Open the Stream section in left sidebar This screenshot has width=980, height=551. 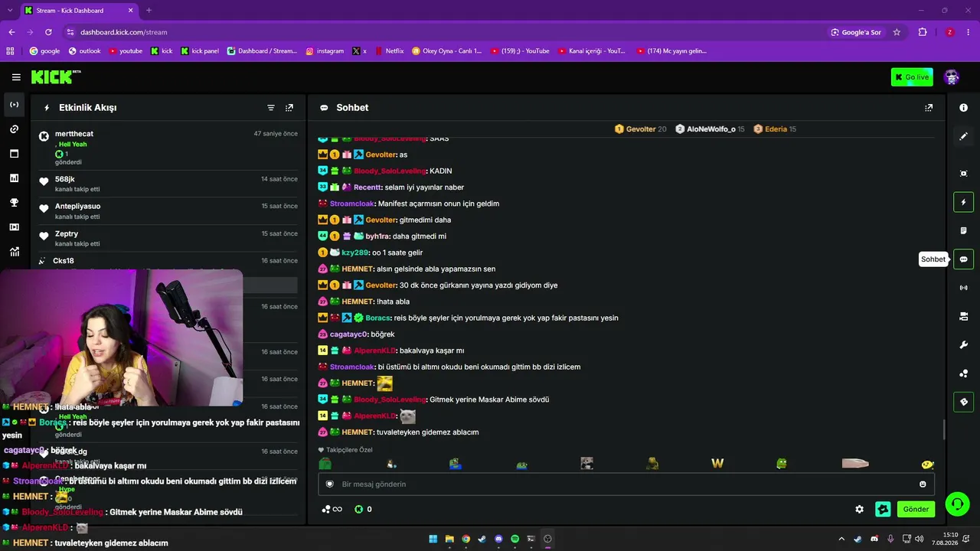tap(15, 105)
